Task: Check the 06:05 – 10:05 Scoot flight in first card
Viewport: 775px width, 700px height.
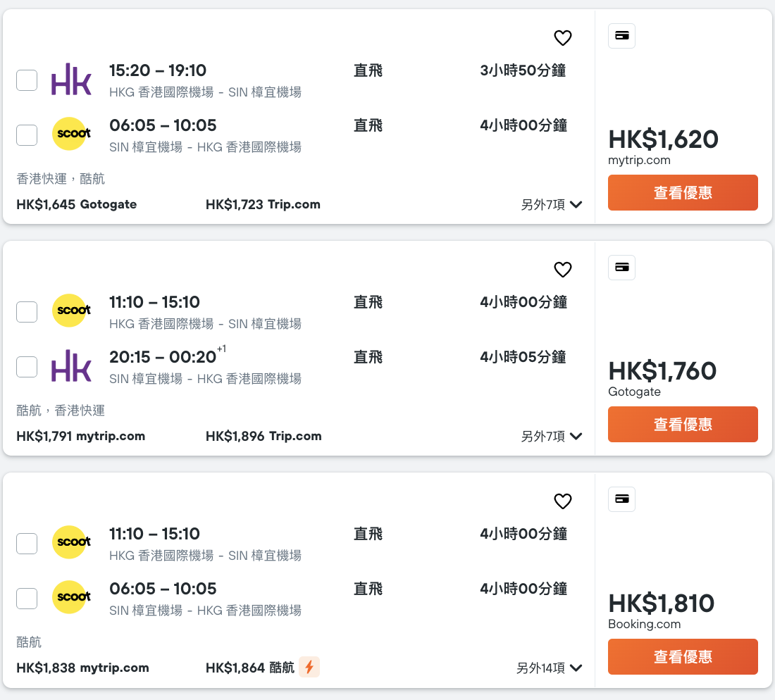Action: tap(27, 135)
